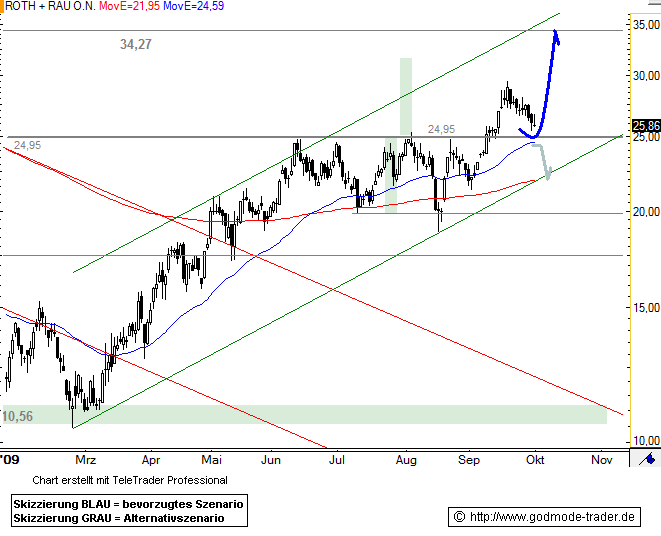Select the 10,00 price axis label
This screenshot has width=661, height=536.
click(x=646, y=441)
